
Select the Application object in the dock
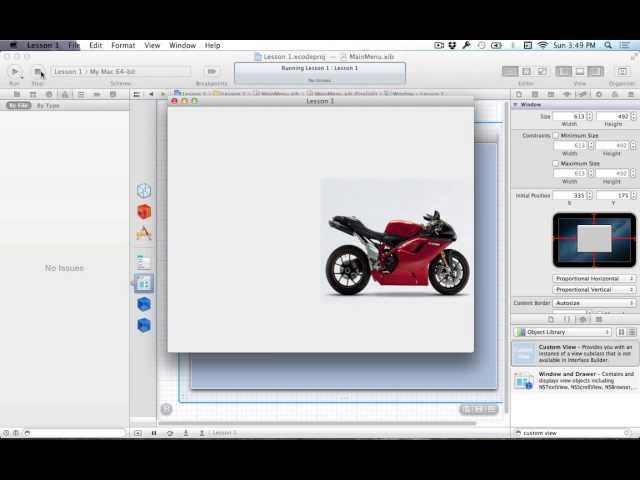[144, 233]
